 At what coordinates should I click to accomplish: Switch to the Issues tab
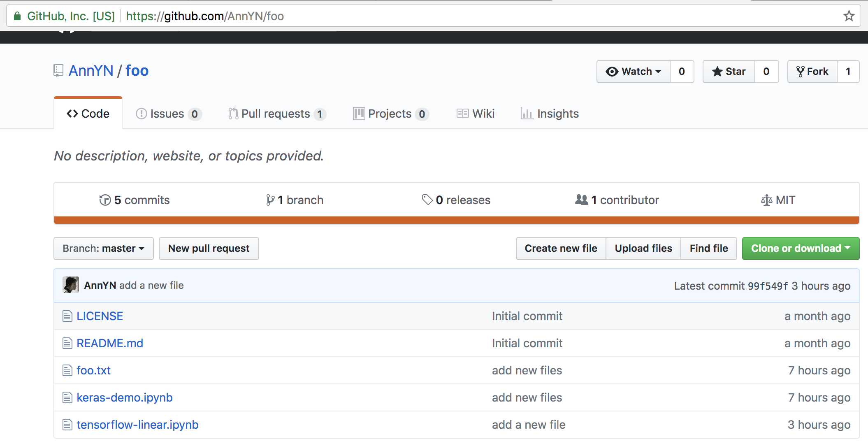pos(168,114)
